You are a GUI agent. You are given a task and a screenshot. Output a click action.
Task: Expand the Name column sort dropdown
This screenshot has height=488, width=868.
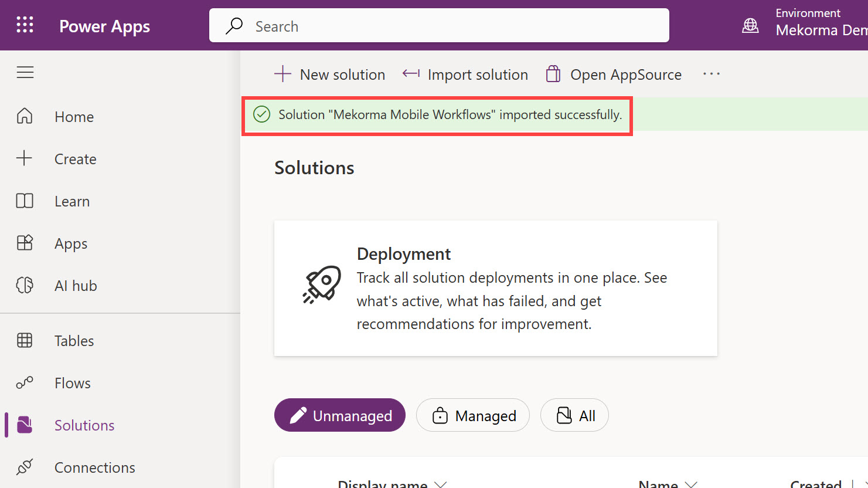click(x=691, y=484)
